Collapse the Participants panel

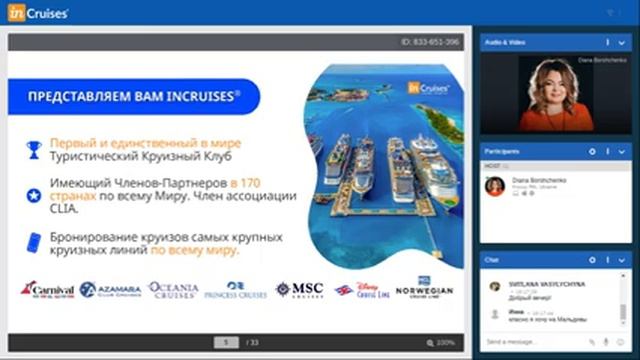pyautogui.click(x=621, y=152)
